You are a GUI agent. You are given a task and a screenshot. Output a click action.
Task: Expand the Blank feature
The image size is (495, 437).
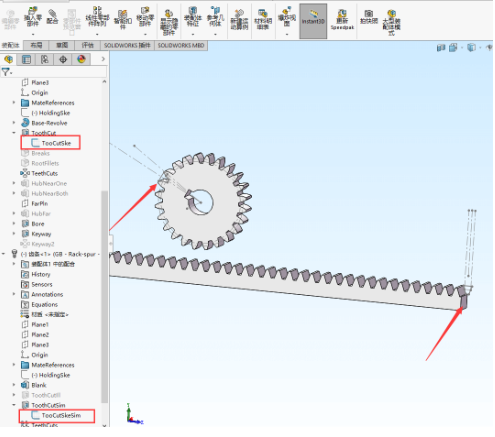click(14, 385)
